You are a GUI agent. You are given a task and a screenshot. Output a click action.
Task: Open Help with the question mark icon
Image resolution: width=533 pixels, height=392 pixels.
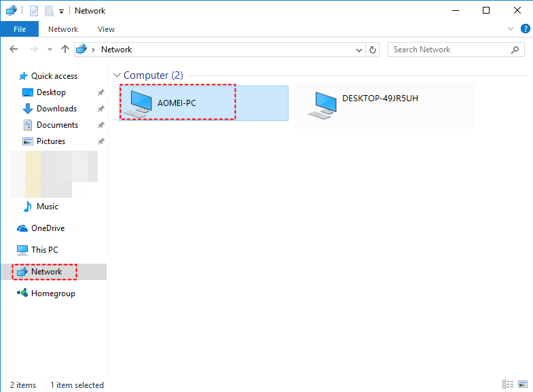tap(525, 29)
